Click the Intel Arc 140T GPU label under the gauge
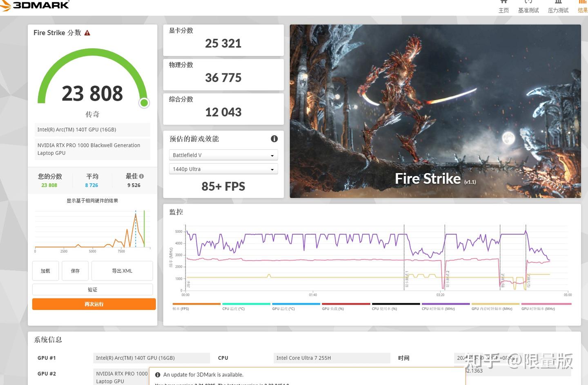 [x=92, y=130]
